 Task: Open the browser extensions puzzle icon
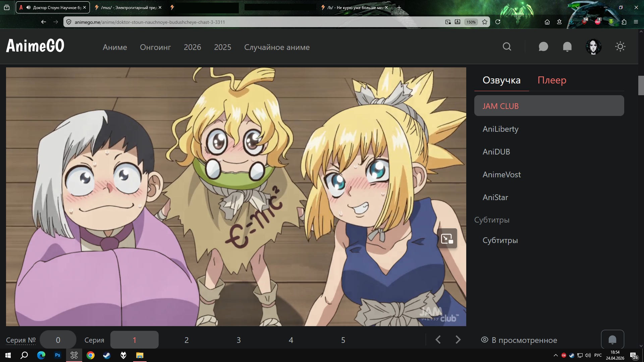coord(624,22)
